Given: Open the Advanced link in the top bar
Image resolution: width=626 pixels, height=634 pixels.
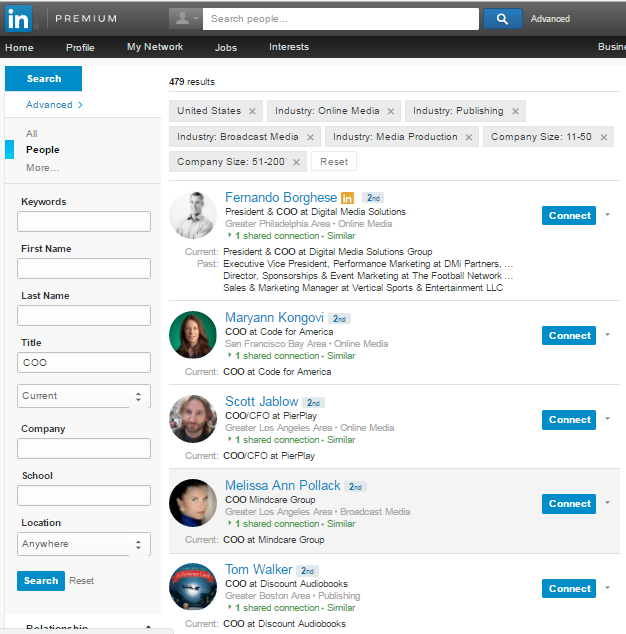Looking at the screenshot, I should pyautogui.click(x=550, y=19).
